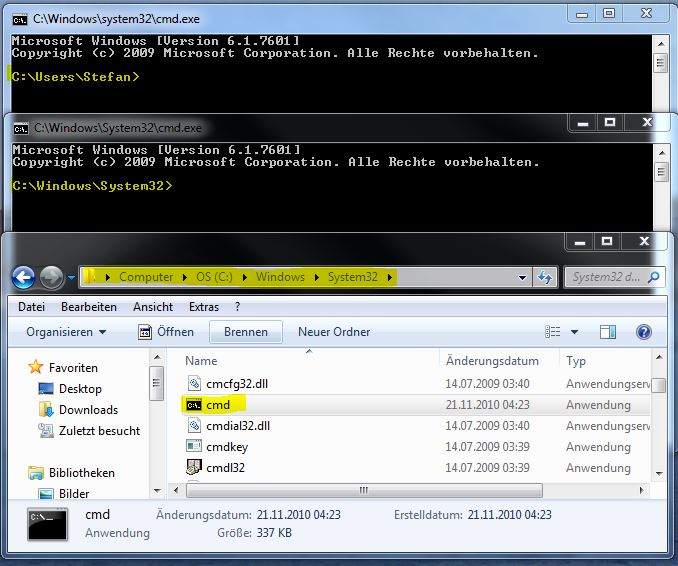Select the cmd application file icon
The image size is (678, 566).
(194, 405)
